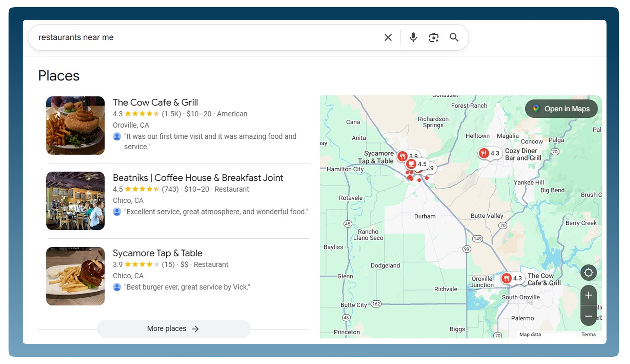Click the Durham label on the map
630x364 pixels.
pos(425,216)
